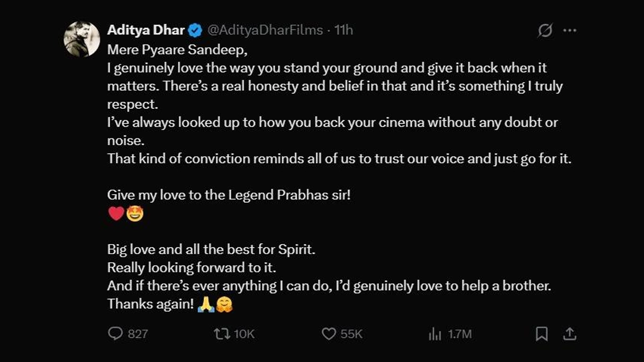Open Aditya Dhar's profile picture
The width and height of the screenshot is (644, 362).
(x=82, y=40)
